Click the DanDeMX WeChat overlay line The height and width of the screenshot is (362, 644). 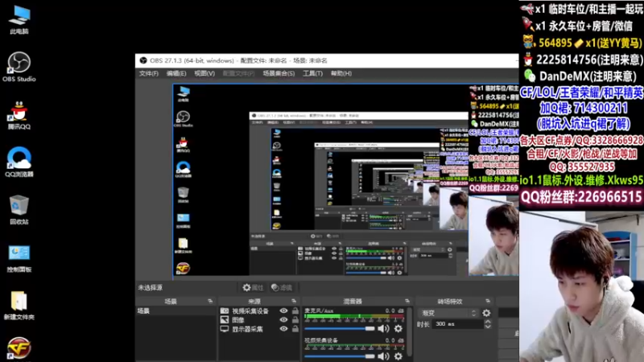point(580,76)
